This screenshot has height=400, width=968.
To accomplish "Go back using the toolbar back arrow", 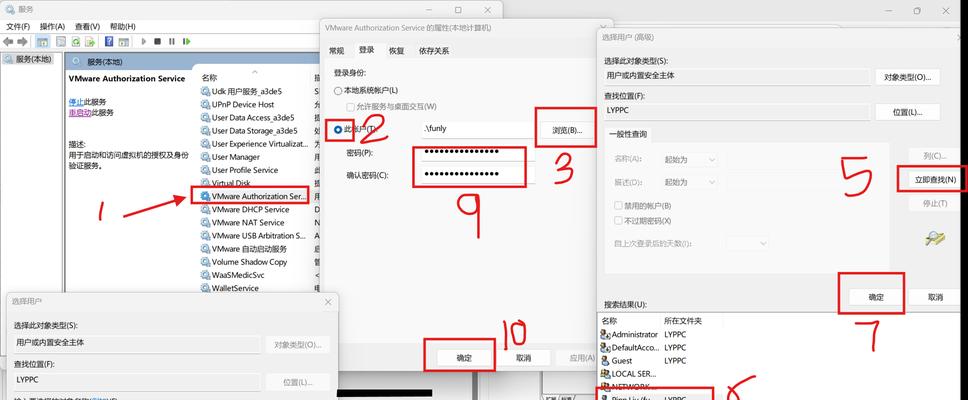I will [x=8, y=41].
